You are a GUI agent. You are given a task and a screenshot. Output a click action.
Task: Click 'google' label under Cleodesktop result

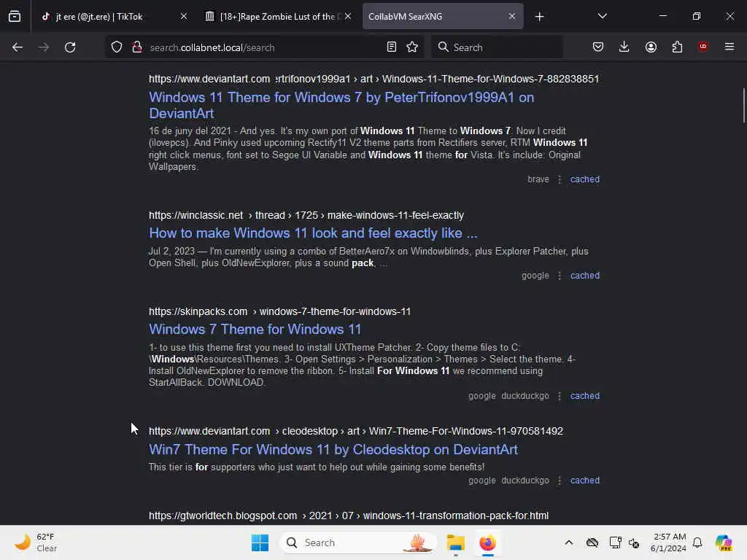point(481,481)
